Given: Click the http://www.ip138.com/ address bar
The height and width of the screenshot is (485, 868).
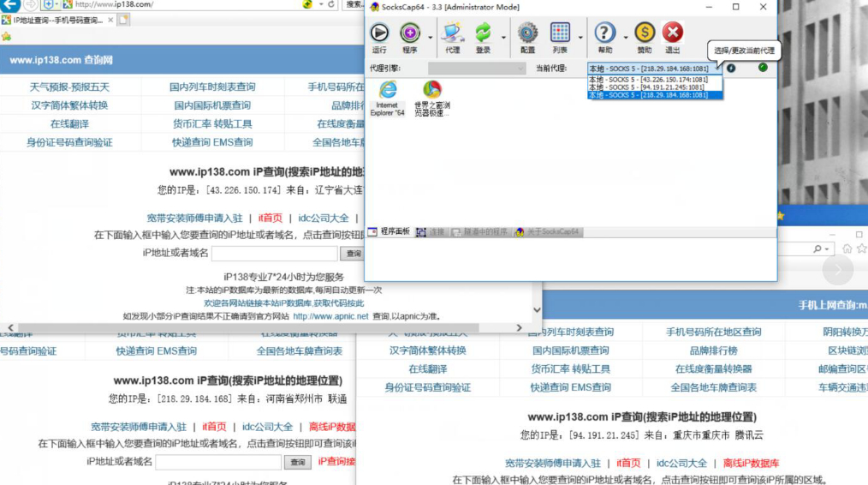Looking at the screenshot, I should pyautogui.click(x=188, y=4).
